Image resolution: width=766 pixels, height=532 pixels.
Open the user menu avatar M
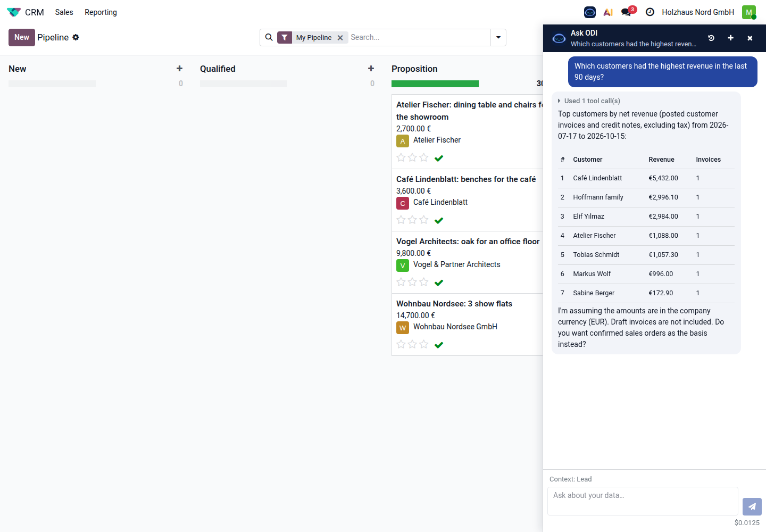tap(749, 12)
